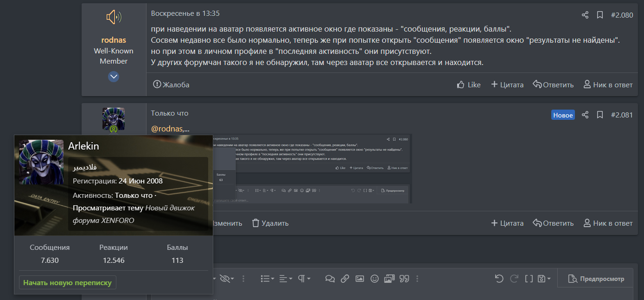Screen dimensions: 644x300
Task: Expand rodnas user details chevron
Action: (x=114, y=77)
